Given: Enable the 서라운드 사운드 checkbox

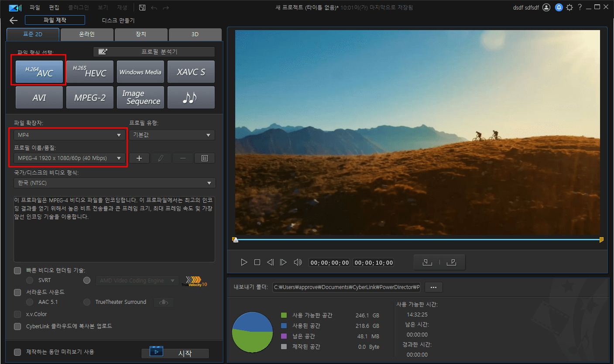Looking at the screenshot, I should point(17,292).
